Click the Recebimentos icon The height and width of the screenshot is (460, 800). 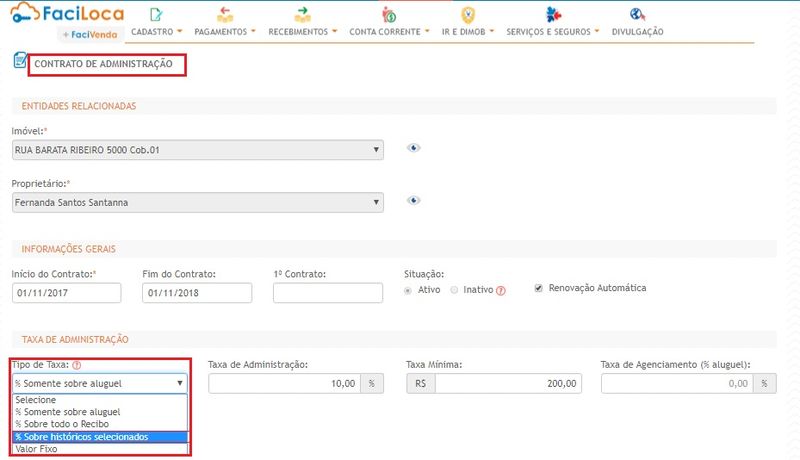tap(302, 14)
